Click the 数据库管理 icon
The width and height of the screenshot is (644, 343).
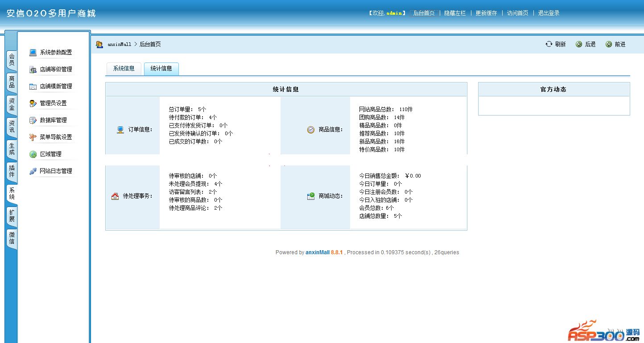click(33, 120)
